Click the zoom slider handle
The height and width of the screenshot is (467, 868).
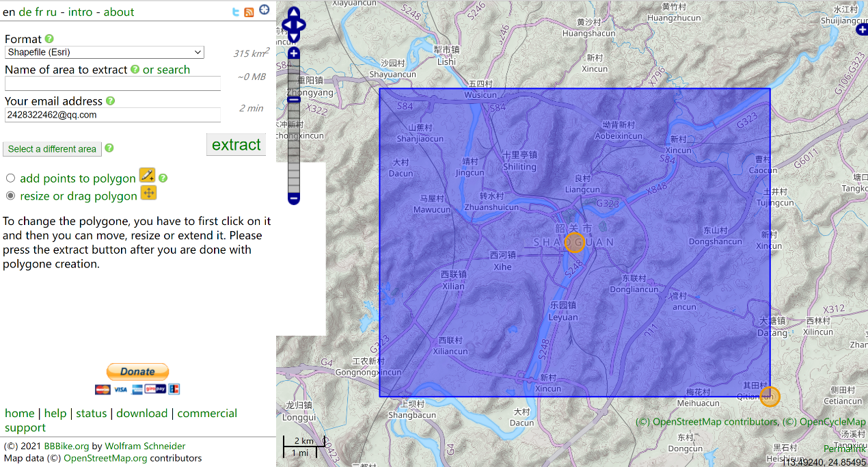coord(294,100)
